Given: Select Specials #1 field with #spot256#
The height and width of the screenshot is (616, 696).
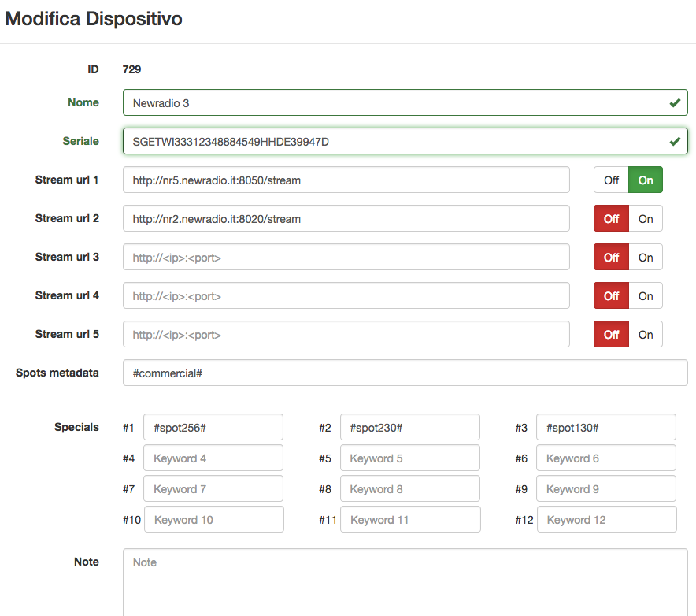Looking at the screenshot, I should tap(213, 427).
